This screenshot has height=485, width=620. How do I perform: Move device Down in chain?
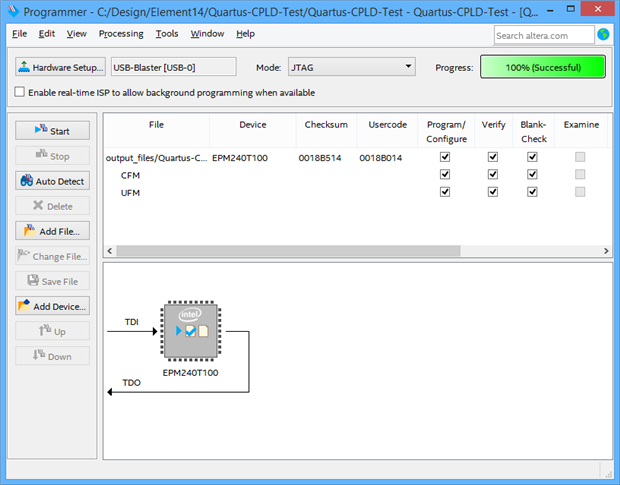pos(52,356)
